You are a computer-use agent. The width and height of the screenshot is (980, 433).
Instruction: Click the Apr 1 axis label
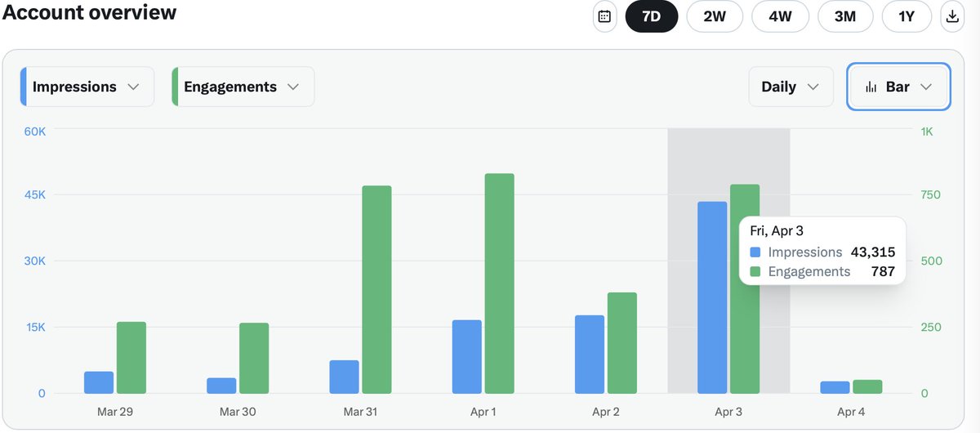[483, 412]
